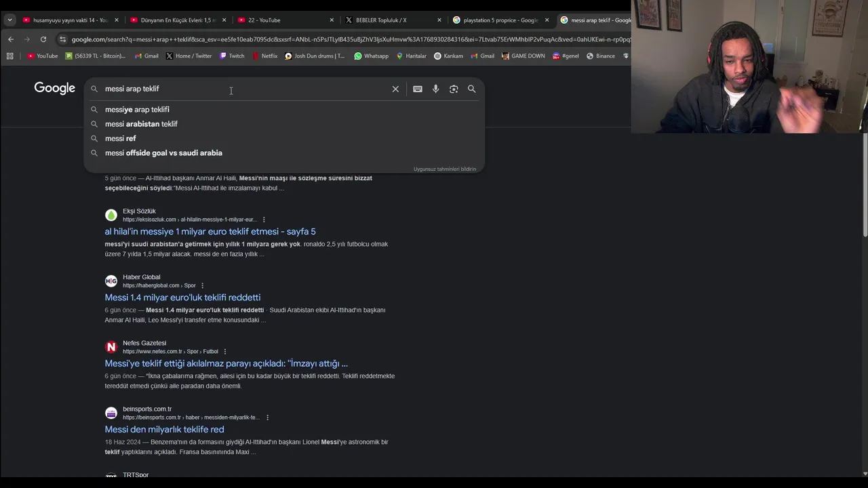The height and width of the screenshot is (488, 868).
Task: Open the Haber Global favicon
Action: [111, 281]
